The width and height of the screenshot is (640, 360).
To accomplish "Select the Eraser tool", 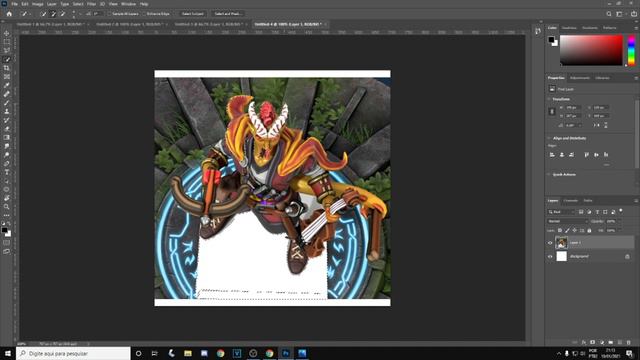I will [x=7, y=129].
